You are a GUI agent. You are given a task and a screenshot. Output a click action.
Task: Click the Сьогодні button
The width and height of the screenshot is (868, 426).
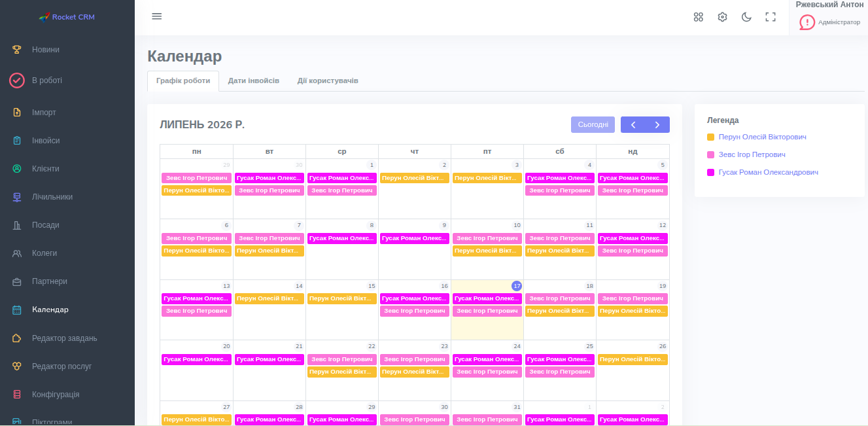[593, 125]
